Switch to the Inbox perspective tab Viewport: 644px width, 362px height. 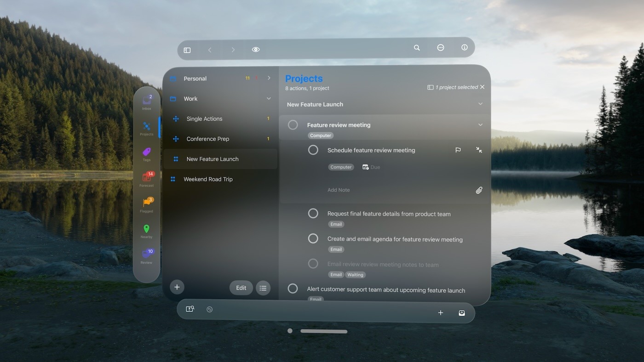tap(146, 102)
